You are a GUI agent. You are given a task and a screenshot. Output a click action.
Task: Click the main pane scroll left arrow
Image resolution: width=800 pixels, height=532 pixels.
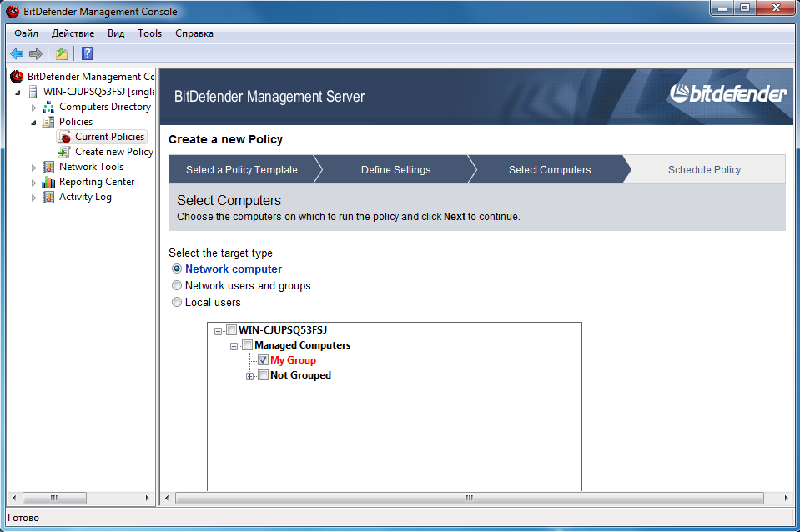(167, 498)
